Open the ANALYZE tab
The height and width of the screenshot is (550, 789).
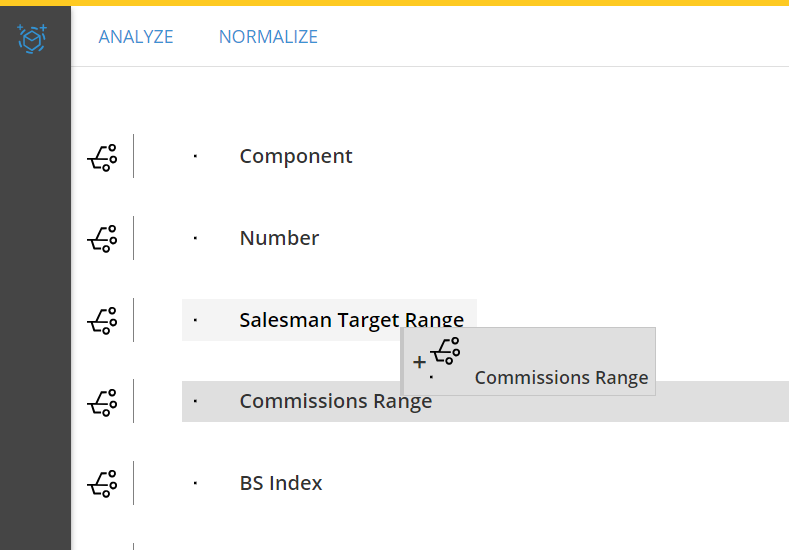(136, 37)
